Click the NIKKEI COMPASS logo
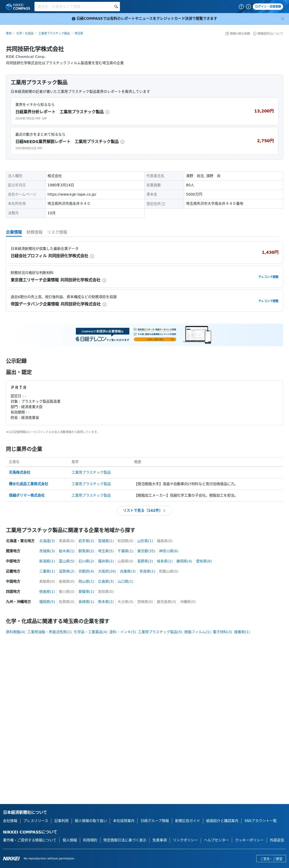 click(x=18, y=6)
